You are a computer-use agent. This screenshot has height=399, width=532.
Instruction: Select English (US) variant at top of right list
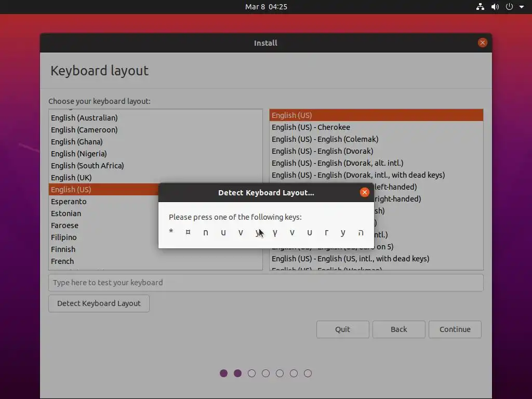coord(376,115)
